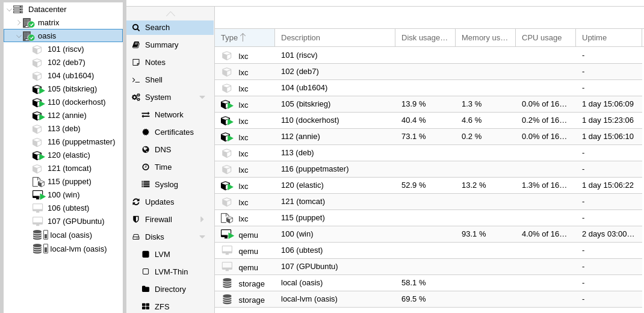This screenshot has height=313, width=644.
Task: Click the Datacenter server icon in tree
Action: point(17,10)
